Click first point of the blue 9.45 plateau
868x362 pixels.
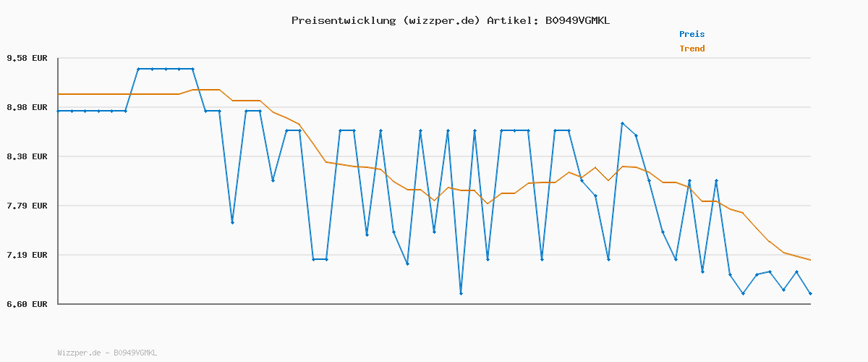point(138,69)
